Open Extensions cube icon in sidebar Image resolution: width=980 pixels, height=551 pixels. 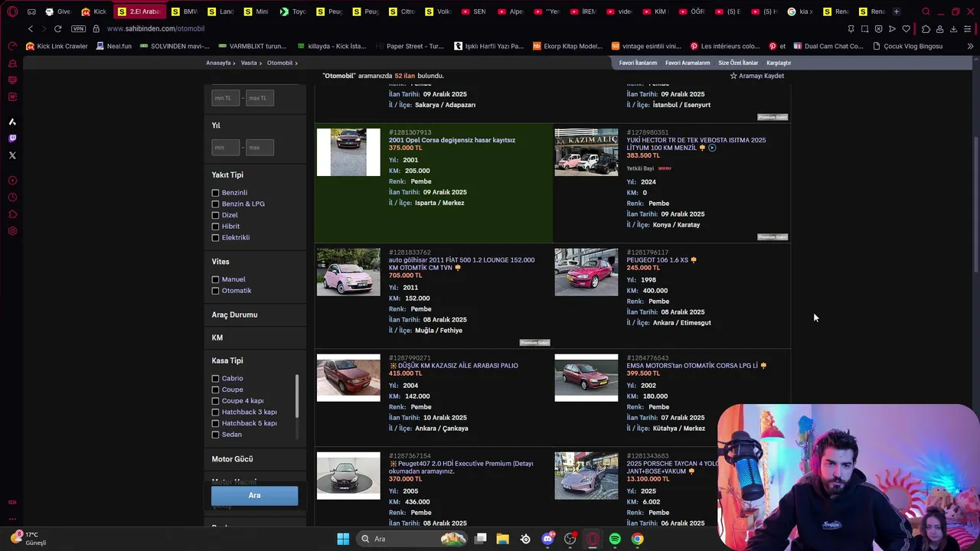pos(12,214)
